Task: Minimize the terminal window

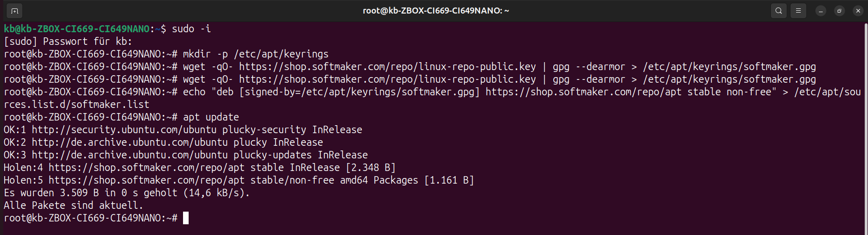Action: point(821,11)
